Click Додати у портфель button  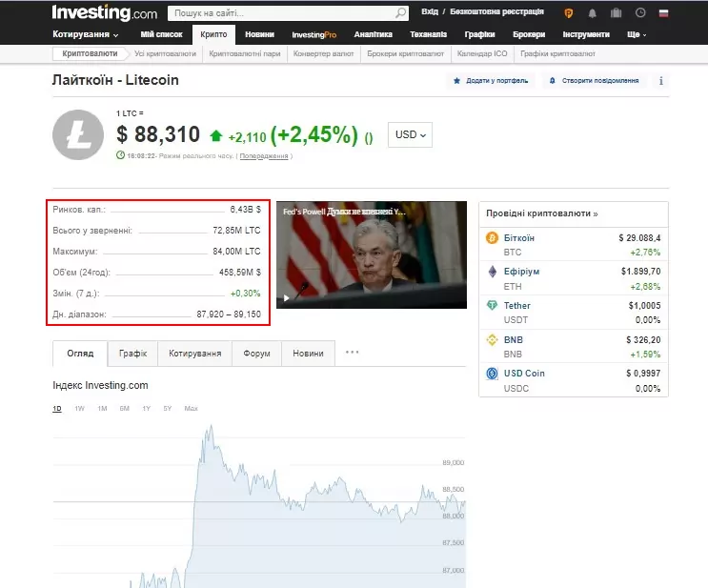[x=491, y=81]
